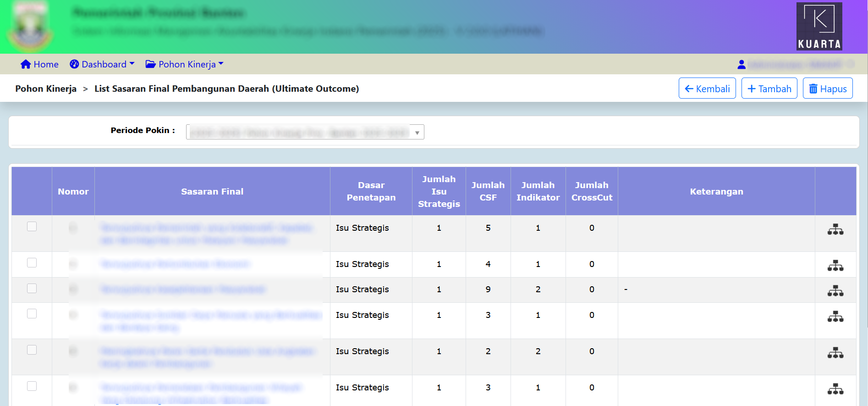Open the Periode Pokin combo box
Viewport: 868px width, 406px height.
coord(305,132)
